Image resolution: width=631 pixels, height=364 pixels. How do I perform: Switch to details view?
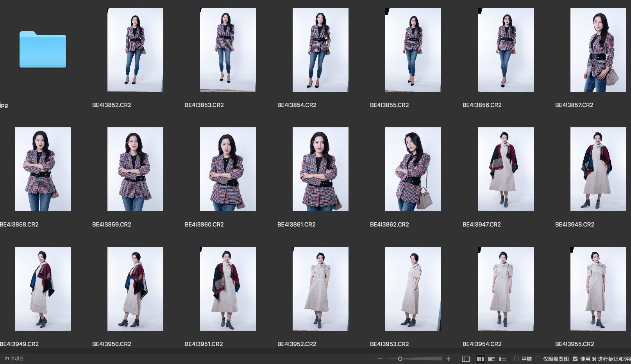click(492, 359)
